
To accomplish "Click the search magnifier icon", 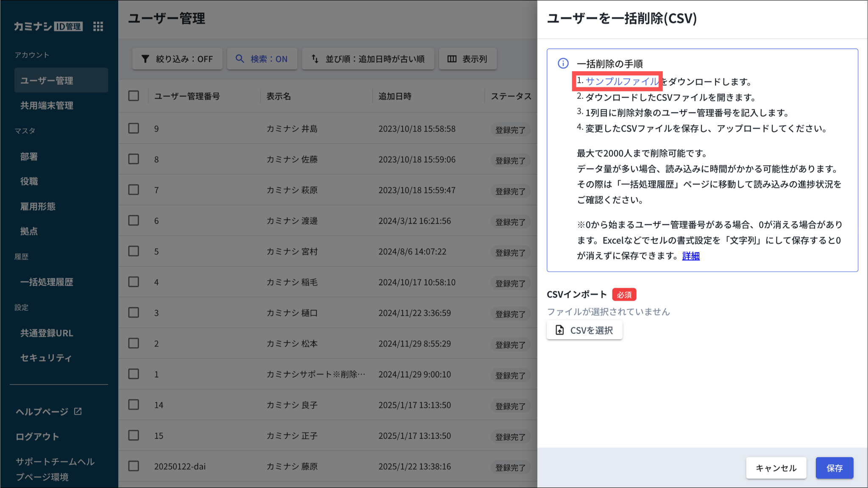I will 240,59.
